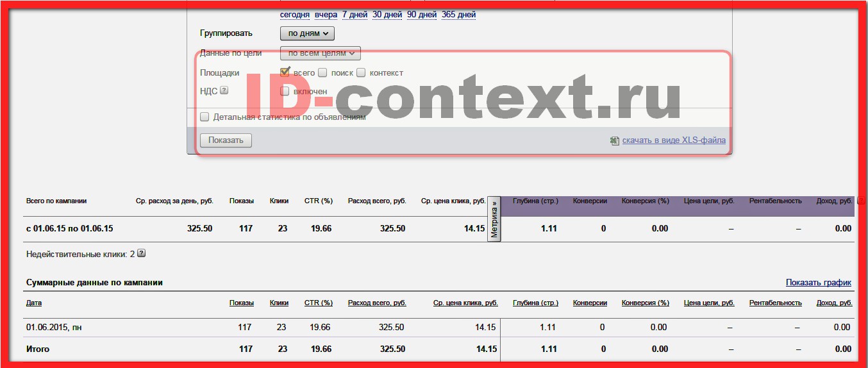This screenshot has height=368, width=868.
Task: Sort lower table by 'Цена цели, руб.'
Action: tap(709, 303)
